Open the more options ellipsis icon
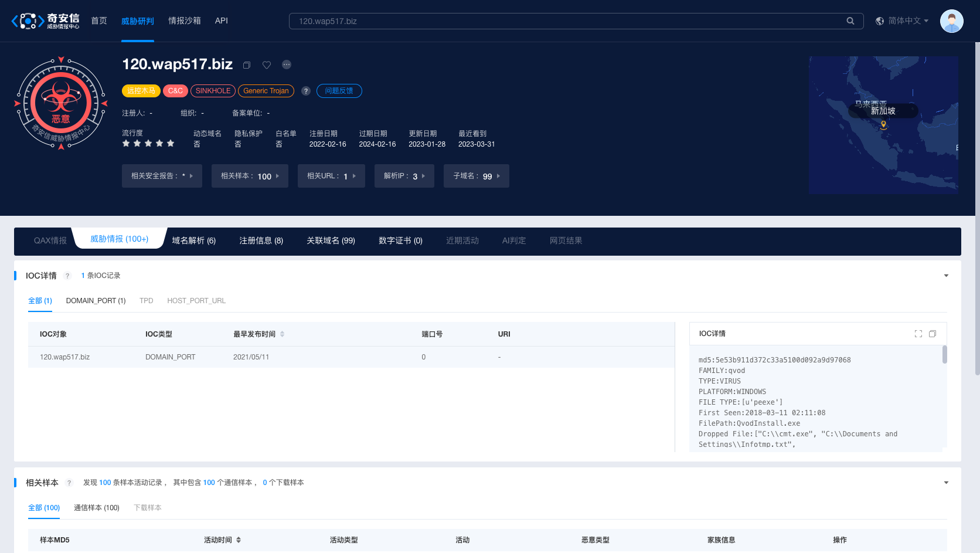This screenshot has width=980, height=553. [x=287, y=65]
